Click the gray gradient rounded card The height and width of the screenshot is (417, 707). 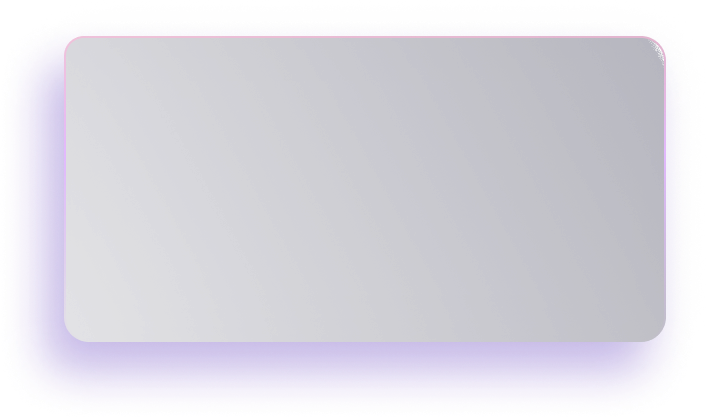click(364, 190)
